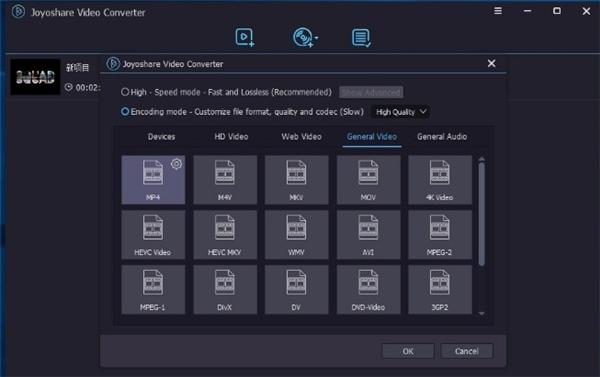Close the format selection dialog
This screenshot has width=600, height=377.
(x=491, y=63)
